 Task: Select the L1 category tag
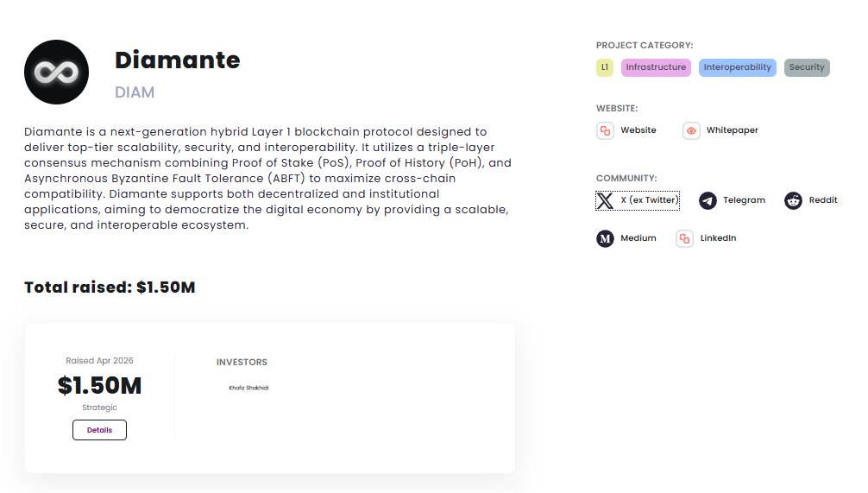tap(605, 67)
